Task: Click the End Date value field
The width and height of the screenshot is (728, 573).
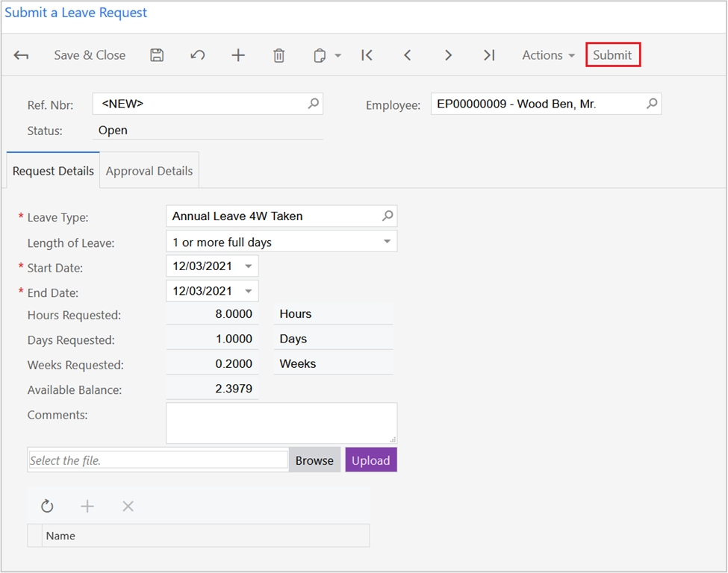Action: (212, 291)
